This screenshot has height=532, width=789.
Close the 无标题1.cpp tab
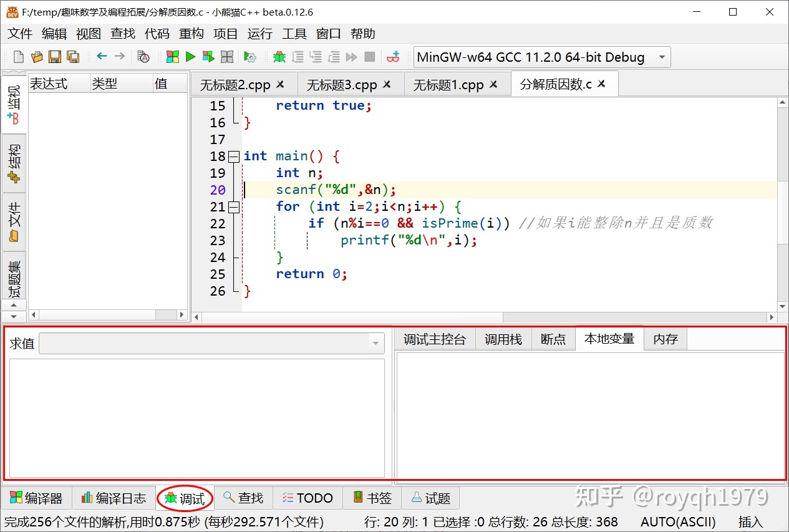pyautogui.click(x=493, y=84)
